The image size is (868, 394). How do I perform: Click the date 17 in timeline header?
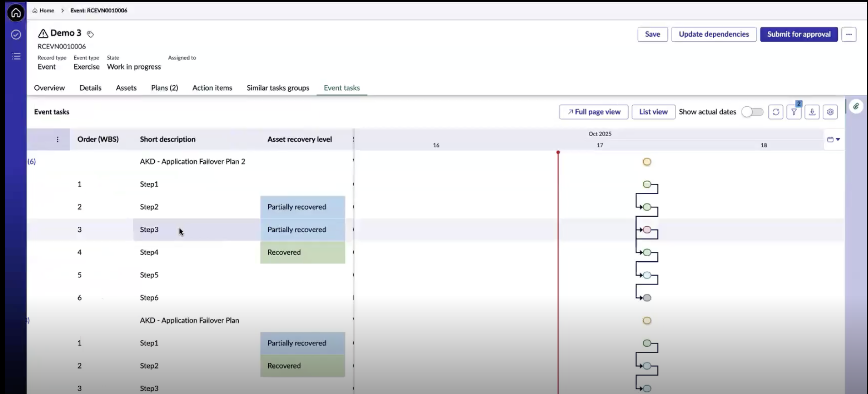600,145
